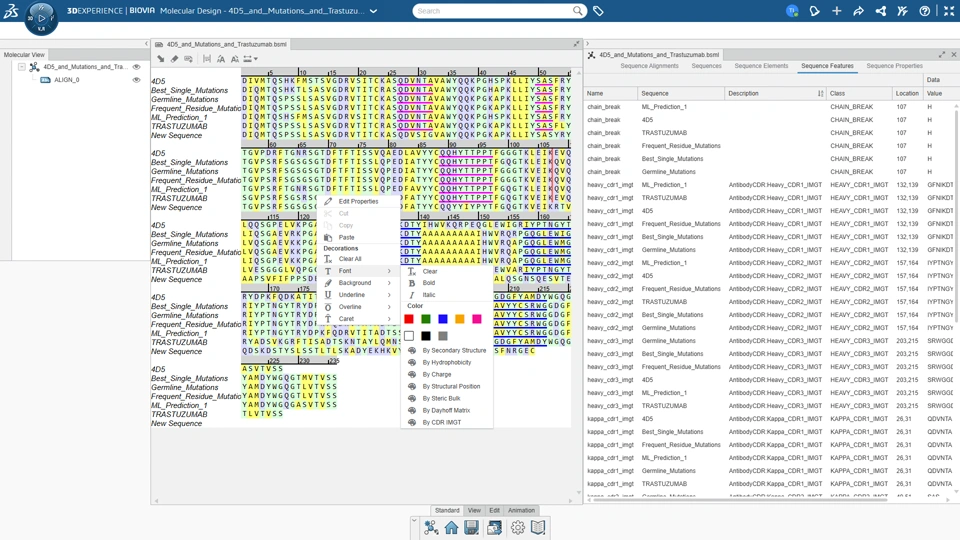Screen dimensions: 960x540
Task: Sort by Description column header
Action: point(775,93)
